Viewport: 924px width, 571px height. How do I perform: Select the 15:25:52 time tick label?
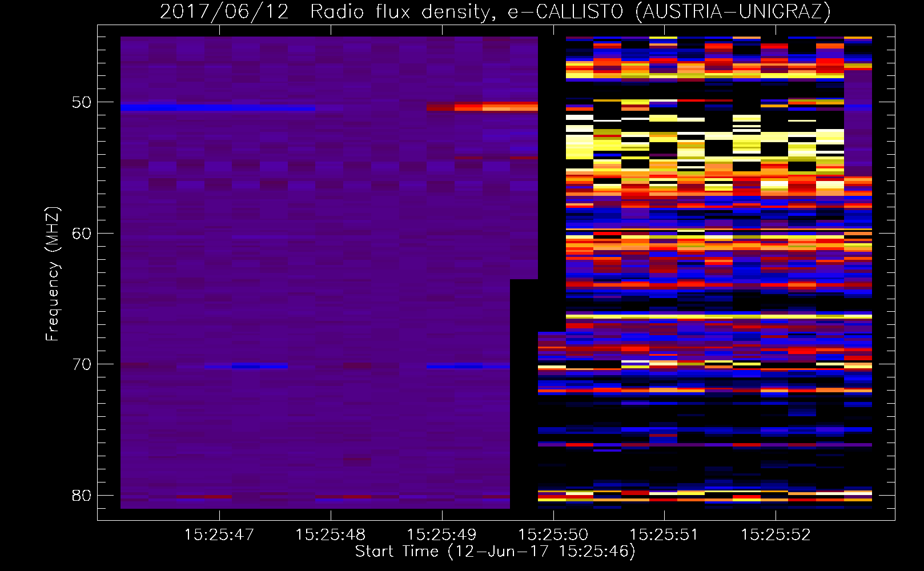click(776, 535)
